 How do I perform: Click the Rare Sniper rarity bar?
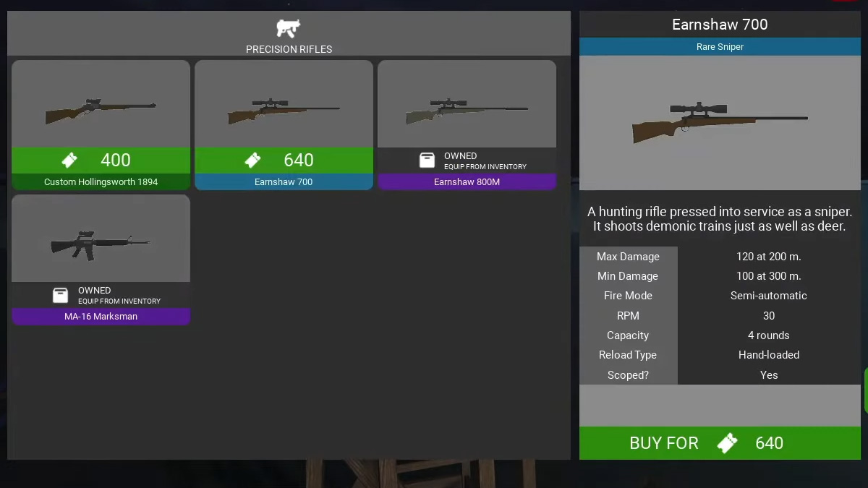(x=720, y=47)
